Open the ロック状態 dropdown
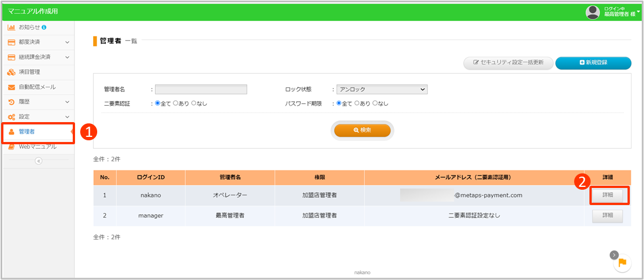Image resolution: width=644 pixels, height=280 pixels. [x=381, y=89]
